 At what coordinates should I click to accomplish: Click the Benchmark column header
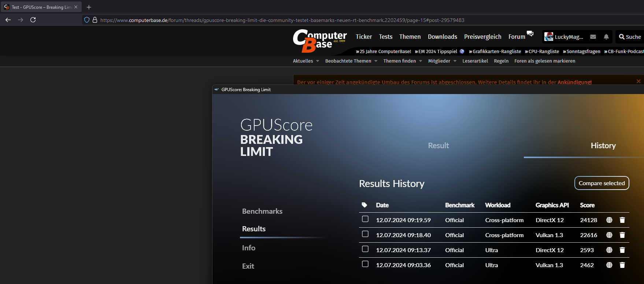(460, 205)
